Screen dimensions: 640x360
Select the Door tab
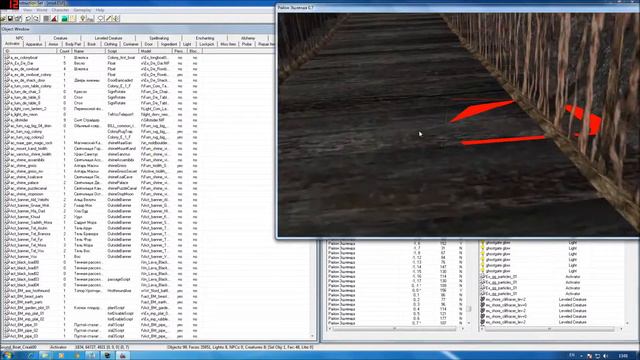(x=149, y=44)
